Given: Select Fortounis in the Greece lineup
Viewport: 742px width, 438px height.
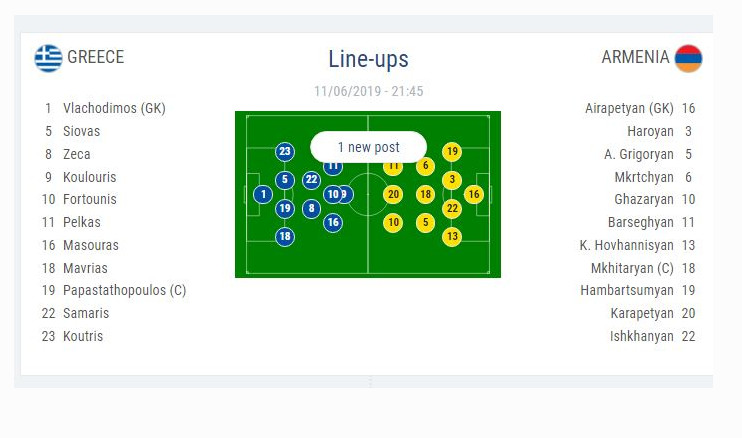Looking at the screenshot, I should tap(89, 199).
